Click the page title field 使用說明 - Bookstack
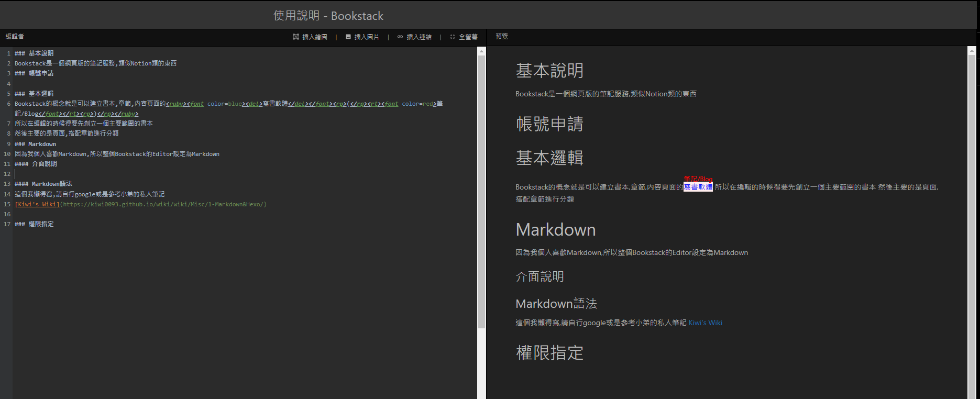The height and width of the screenshot is (399, 980). coord(328,16)
